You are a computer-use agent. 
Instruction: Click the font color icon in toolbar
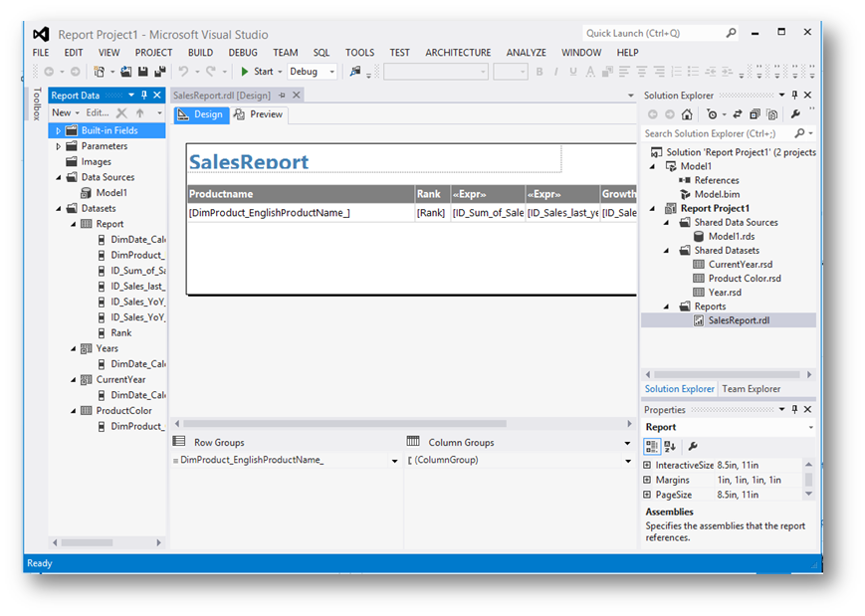click(590, 71)
